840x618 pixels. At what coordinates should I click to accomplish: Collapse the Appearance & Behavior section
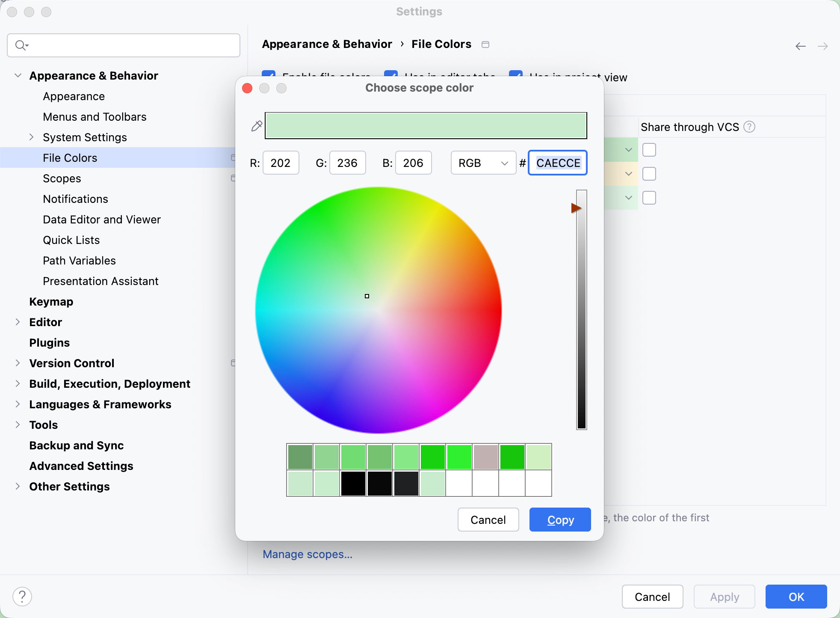[x=18, y=76]
